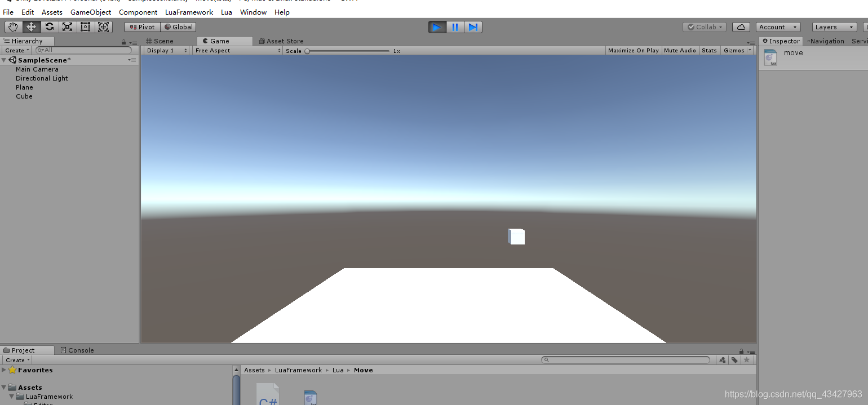Open the Edit menu
This screenshot has width=868, height=405.
(x=28, y=12)
